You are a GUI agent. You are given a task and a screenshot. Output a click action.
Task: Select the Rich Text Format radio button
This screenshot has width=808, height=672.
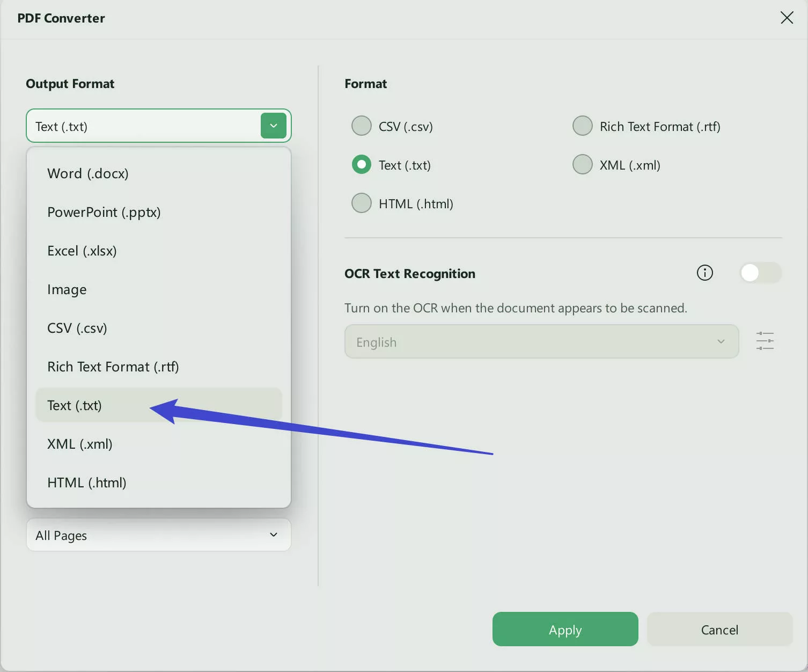click(x=583, y=126)
